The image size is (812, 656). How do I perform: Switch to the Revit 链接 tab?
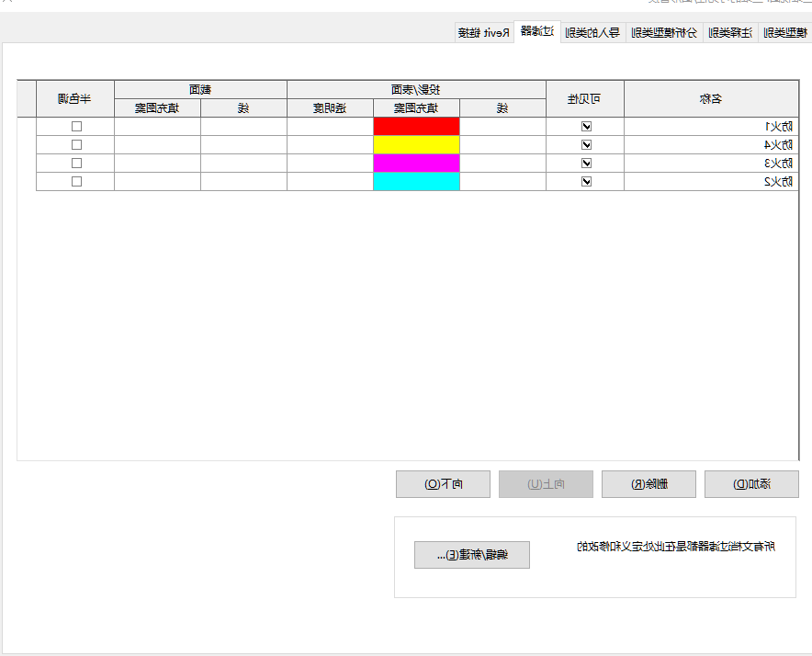coord(484,33)
